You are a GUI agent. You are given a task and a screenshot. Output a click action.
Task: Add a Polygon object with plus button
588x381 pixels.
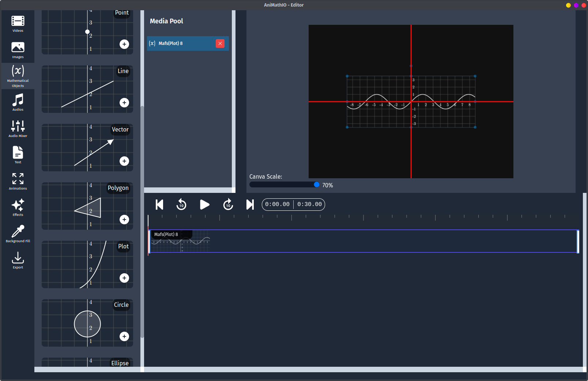124,220
